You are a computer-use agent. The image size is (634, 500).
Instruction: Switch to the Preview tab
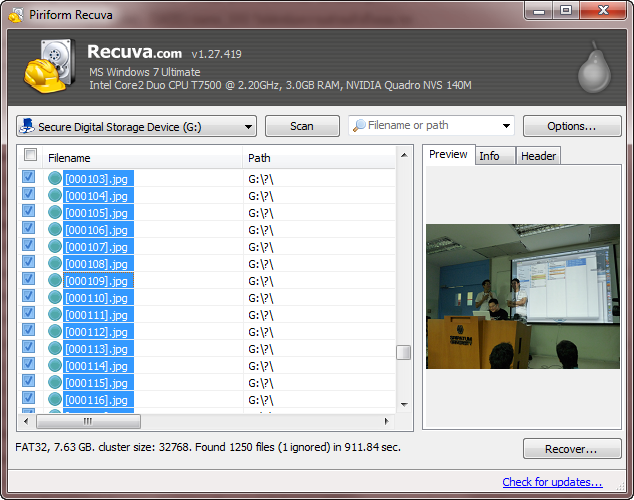click(x=448, y=154)
